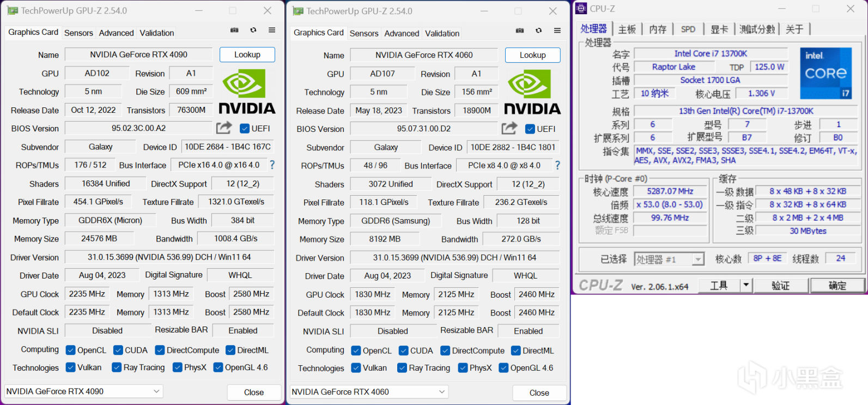The height and width of the screenshot is (405, 868).
Task: Click Intel Core i7 logo in CPU-Z
Action: tap(826, 74)
